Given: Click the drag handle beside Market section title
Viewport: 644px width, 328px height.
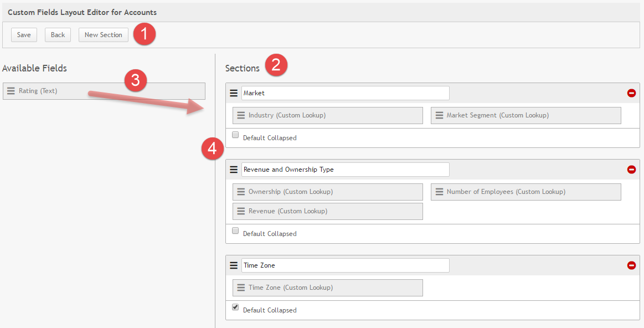Looking at the screenshot, I should click(x=233, y=93).
